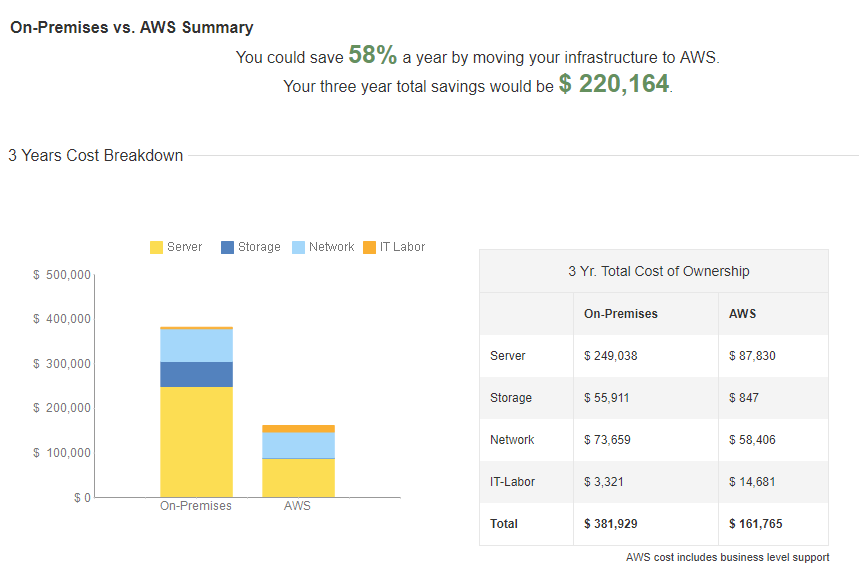Screen dimensions: 859x581
Task: Click the IT-Labor row label in table
Action: click(x=512, y=482)
